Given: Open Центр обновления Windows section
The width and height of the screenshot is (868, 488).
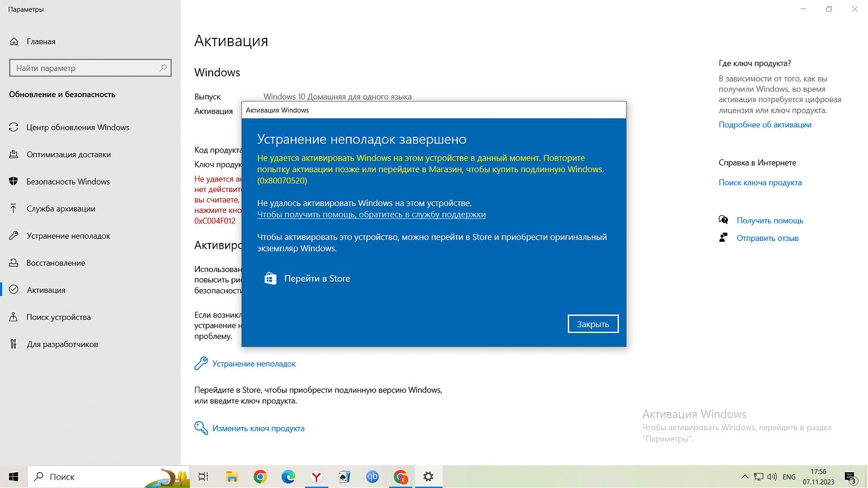Looking at the screenshot, I should [78, 127].
